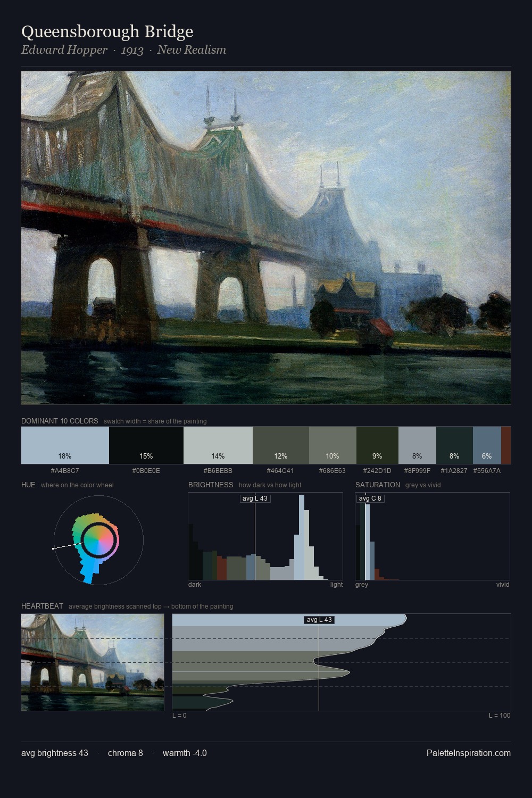This screenshot has height=798, width=532.
Task: Choose the #242D1D dark green swatch
Action: pos(377,445)
